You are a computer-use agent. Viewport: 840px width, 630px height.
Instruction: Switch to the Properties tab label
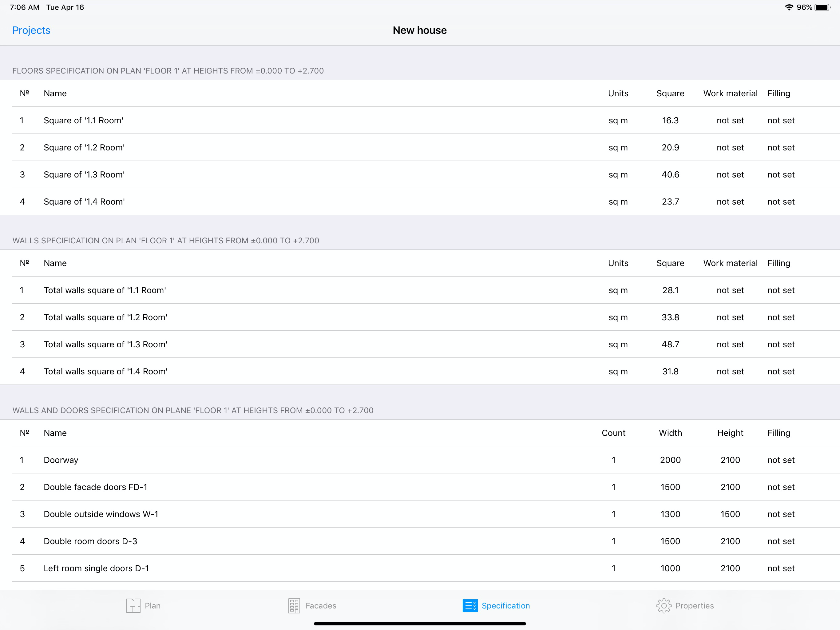695,605
